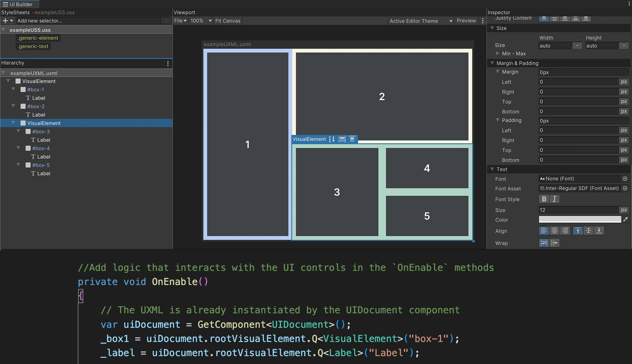Click the px unit button for Margin Left
The width and height of the screenshot is (632, 364).
624,82
